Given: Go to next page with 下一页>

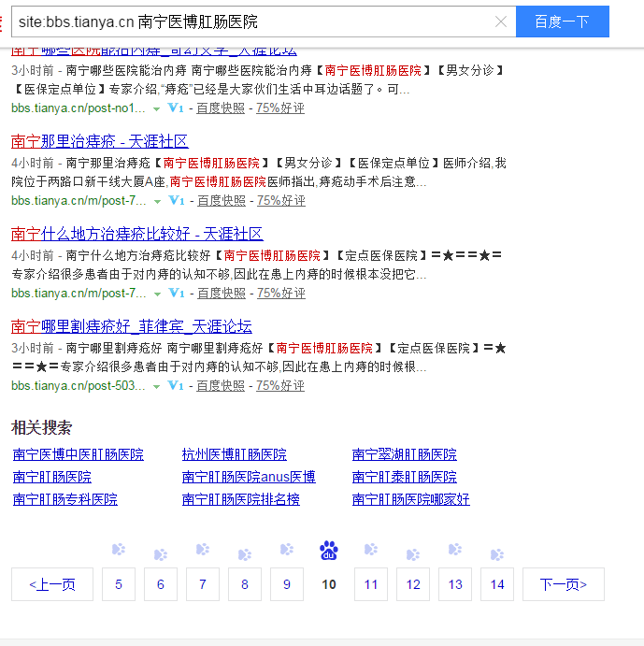Looking at the screenshot, I should (x=564, y=584).
